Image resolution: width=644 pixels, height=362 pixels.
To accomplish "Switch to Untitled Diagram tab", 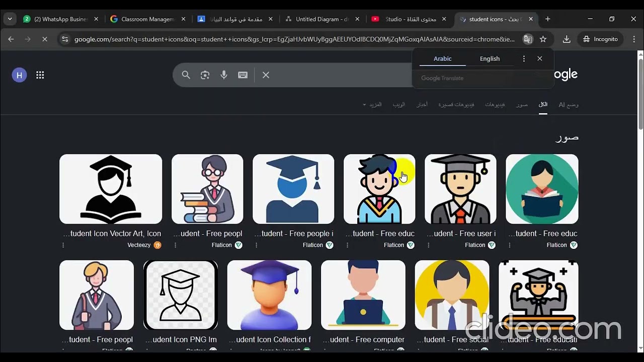I will 322,19.
